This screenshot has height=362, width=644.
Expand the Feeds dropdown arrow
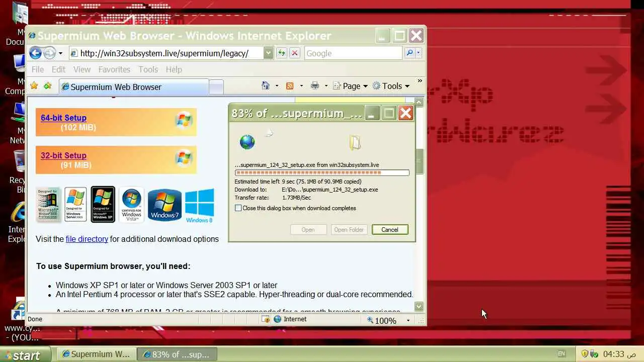(301, 86)
